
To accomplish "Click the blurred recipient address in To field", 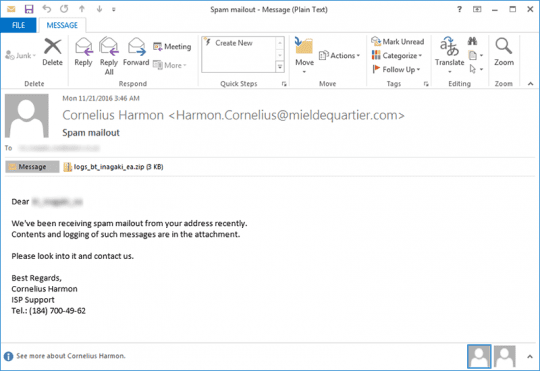I will pos(59,148).
